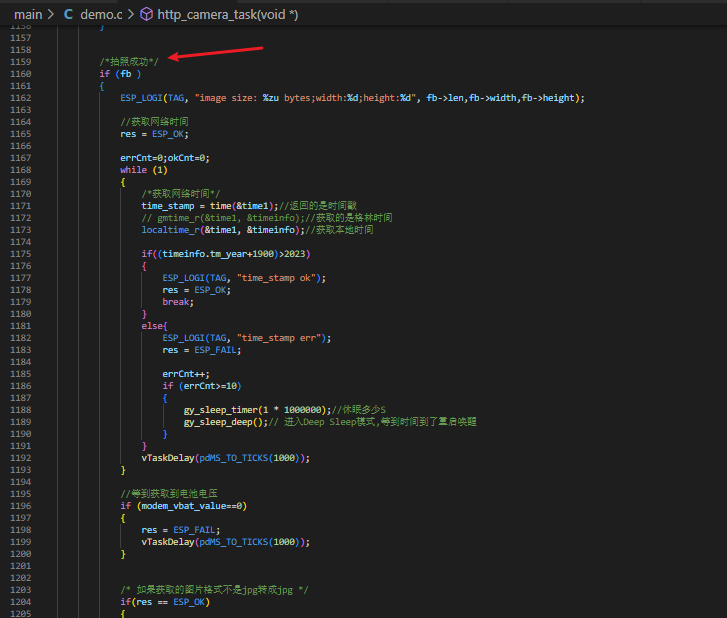Click the tm_year+1900 > 2023 condition
This screenshot has width=727, height=618.
(226, 254)
